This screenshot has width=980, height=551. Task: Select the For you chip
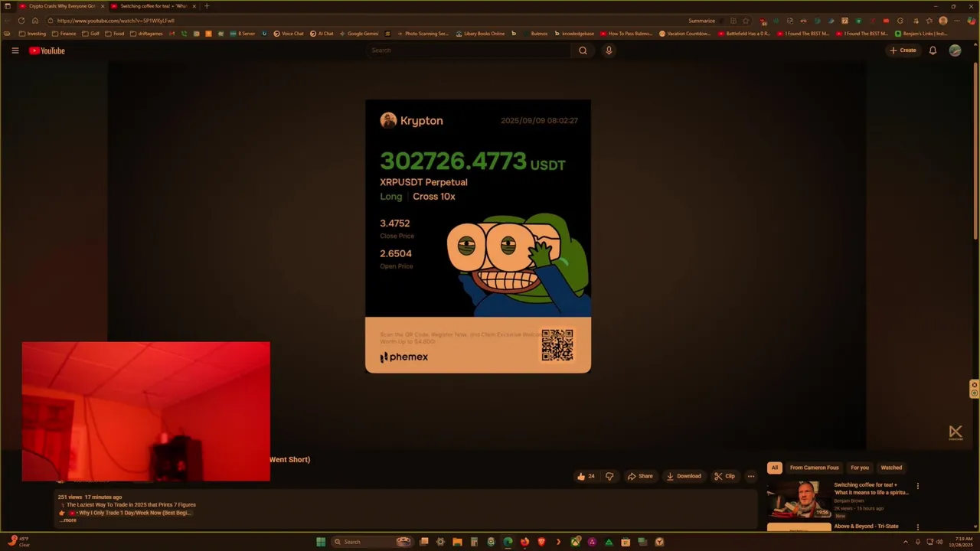(860, 468)
